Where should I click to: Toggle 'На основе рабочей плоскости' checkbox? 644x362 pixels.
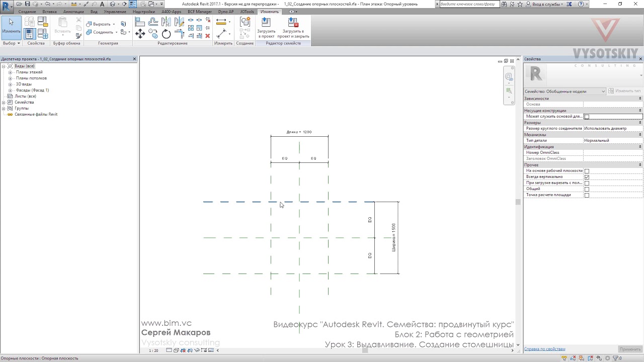587,171
